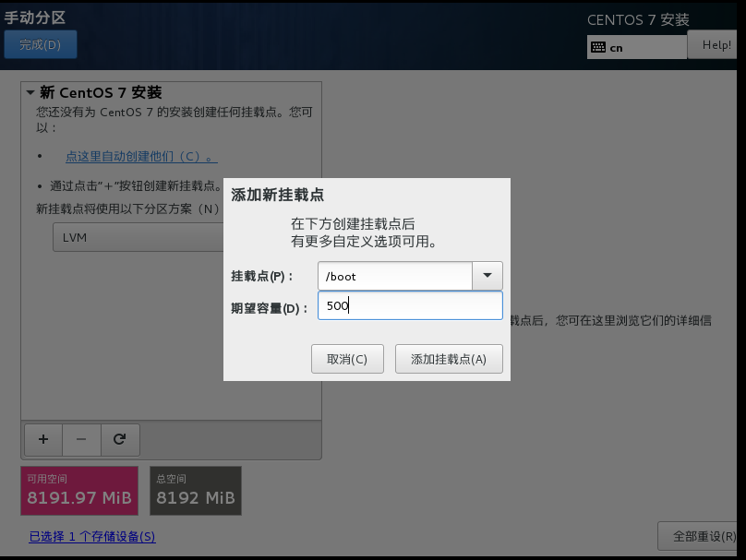Click the Help! button
This screenshot has height=560, width=746.
tap(716, 45)
